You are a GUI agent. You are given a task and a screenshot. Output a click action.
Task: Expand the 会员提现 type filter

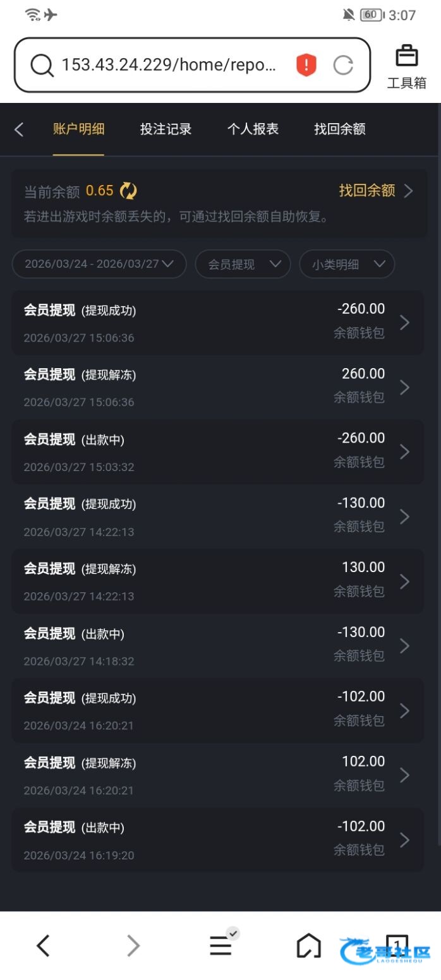(x=243, y=265)
